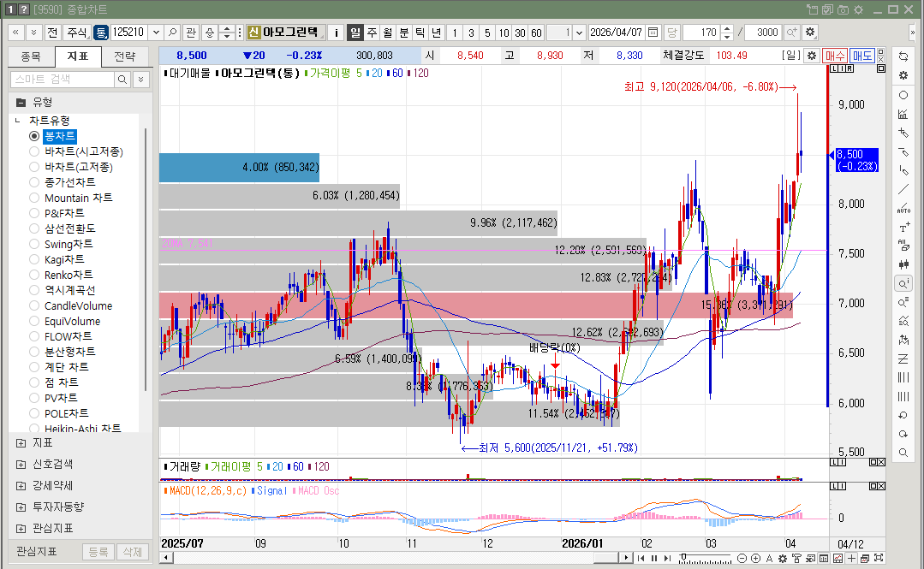Click the 'A' auto-scale icon in bottom bar
Image resolution: width=924 pixels, height=569 pixels.
(x=769, y=558)
